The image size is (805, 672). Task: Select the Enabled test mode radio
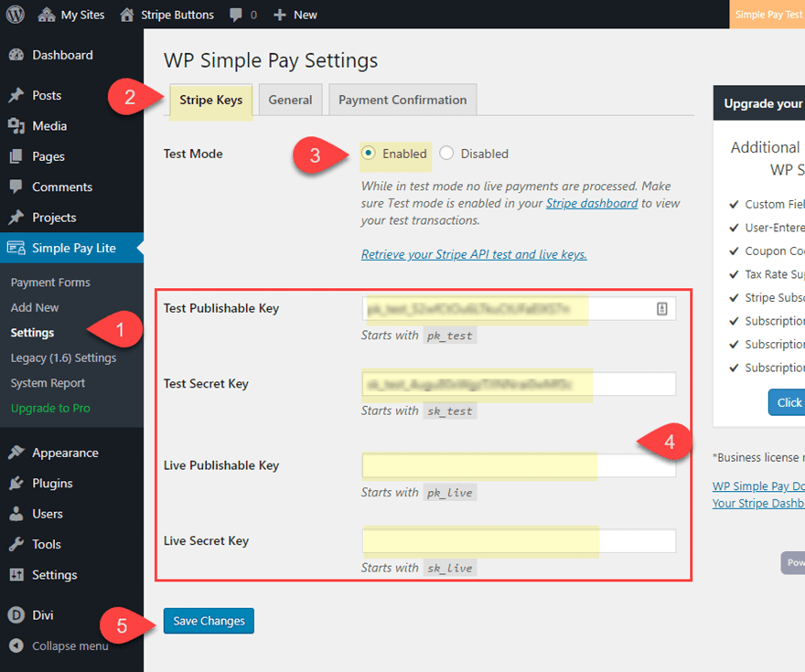click(x=369, y=154)
